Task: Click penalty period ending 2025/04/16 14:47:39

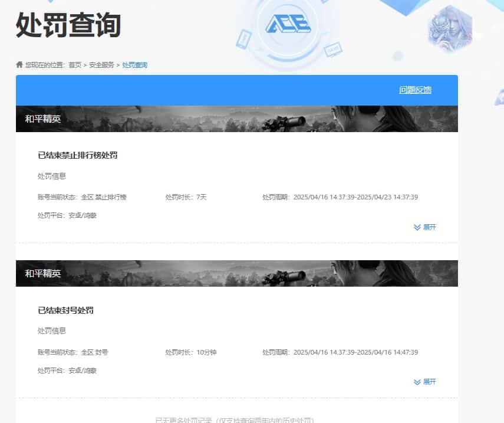Action: [x=340, y=352]
